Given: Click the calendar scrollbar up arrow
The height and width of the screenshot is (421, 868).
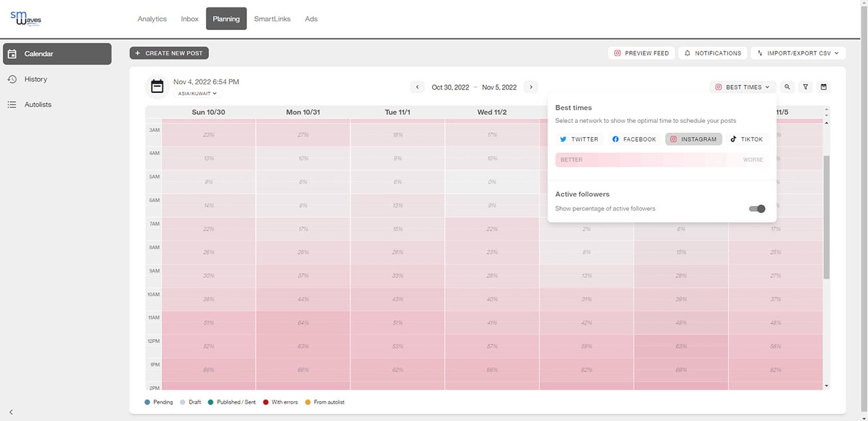Looking at the screenshot, I should click(827, 123).
